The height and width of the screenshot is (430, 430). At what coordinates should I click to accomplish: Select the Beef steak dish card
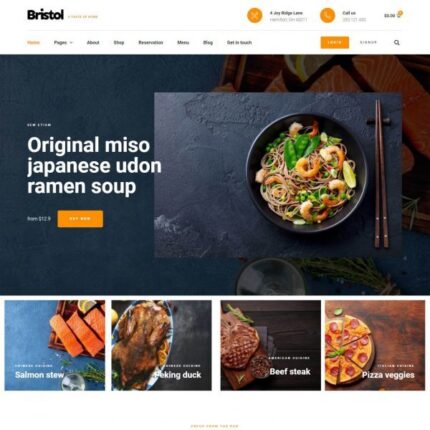pyautogui.click(x=271, y=345)
